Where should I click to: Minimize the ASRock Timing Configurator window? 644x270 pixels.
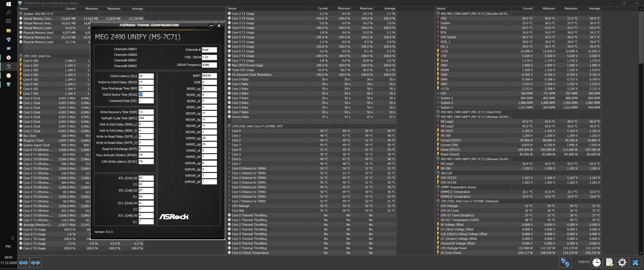(211, 25)
